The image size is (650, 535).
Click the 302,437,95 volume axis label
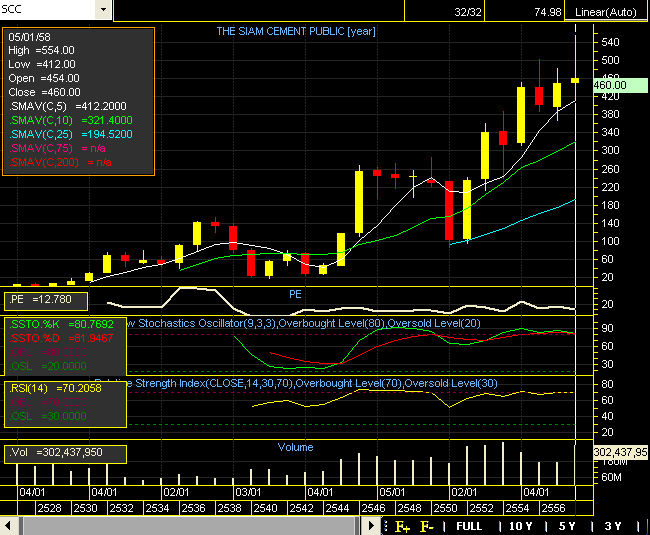click(620, 452)
